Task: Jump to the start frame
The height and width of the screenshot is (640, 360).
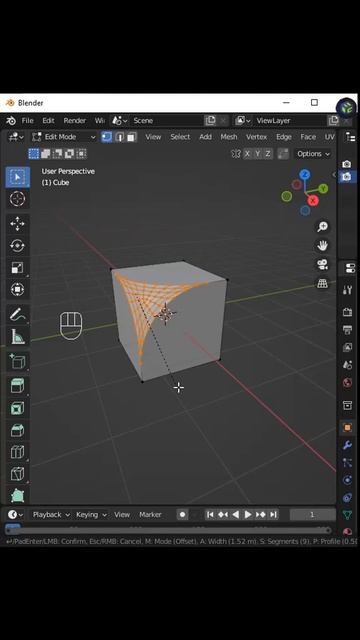Action: click(210, 515)
